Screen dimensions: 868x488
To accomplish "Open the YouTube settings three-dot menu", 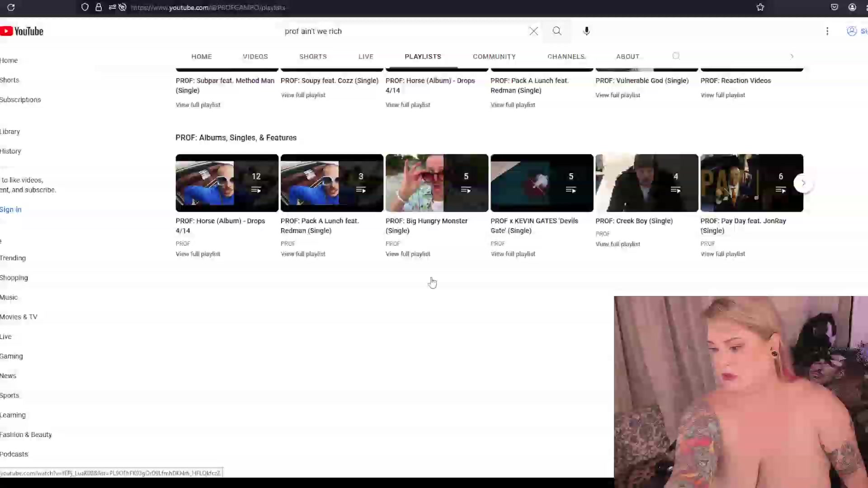I will [827, 31].
